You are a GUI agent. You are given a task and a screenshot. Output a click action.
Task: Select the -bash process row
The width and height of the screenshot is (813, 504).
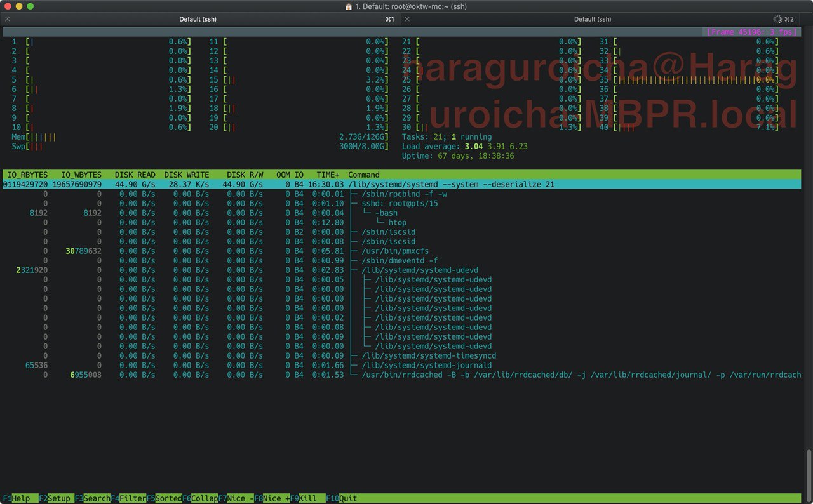click(401, 213)
